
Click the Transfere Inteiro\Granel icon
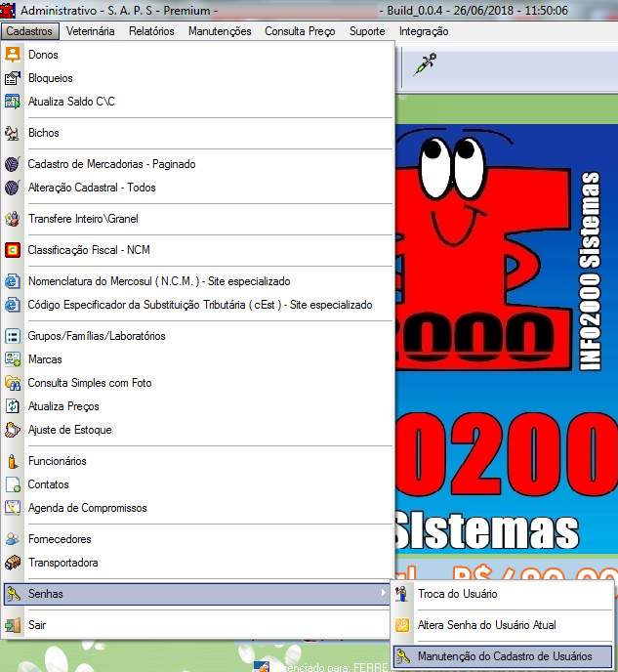click(13, 219)
